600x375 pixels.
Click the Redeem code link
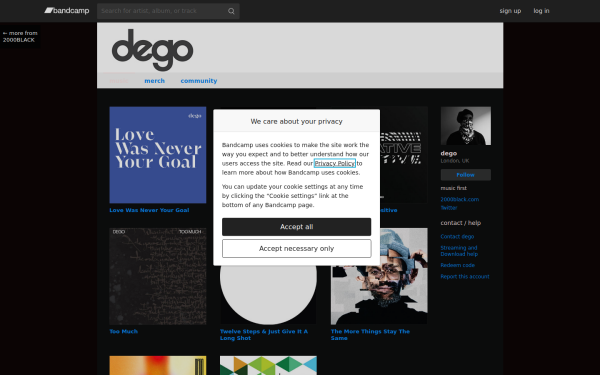[x=458, y=265]
